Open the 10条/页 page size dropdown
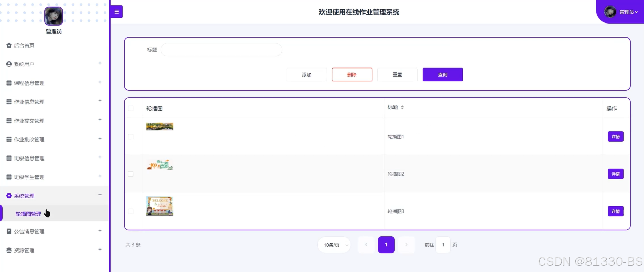 pos(334,245)
